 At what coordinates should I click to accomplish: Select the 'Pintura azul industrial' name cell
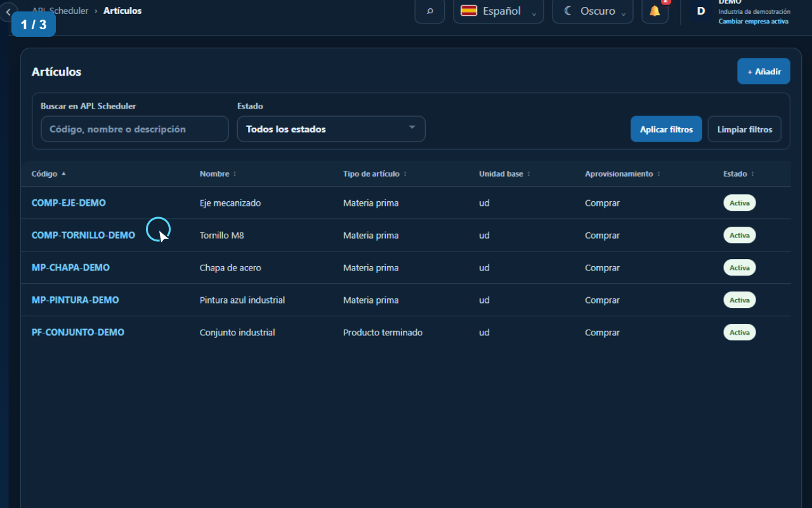[x=242, y=300]
